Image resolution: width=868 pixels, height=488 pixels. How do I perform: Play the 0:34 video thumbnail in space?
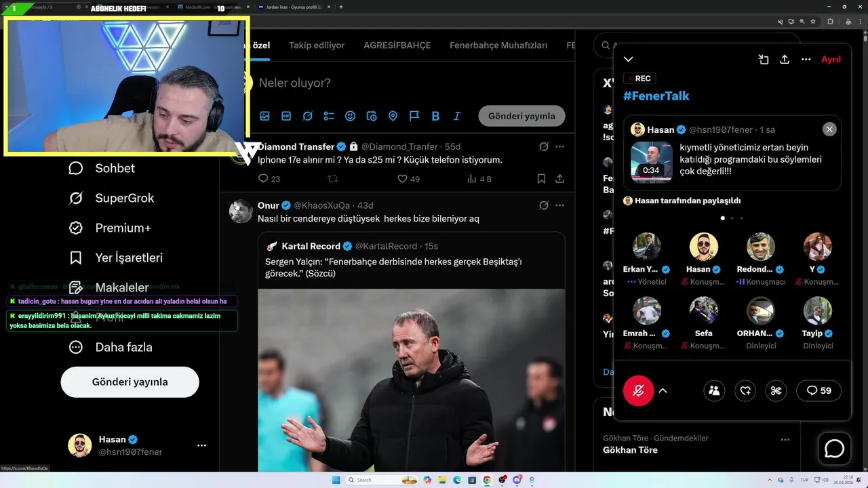(x=652, y=162)
